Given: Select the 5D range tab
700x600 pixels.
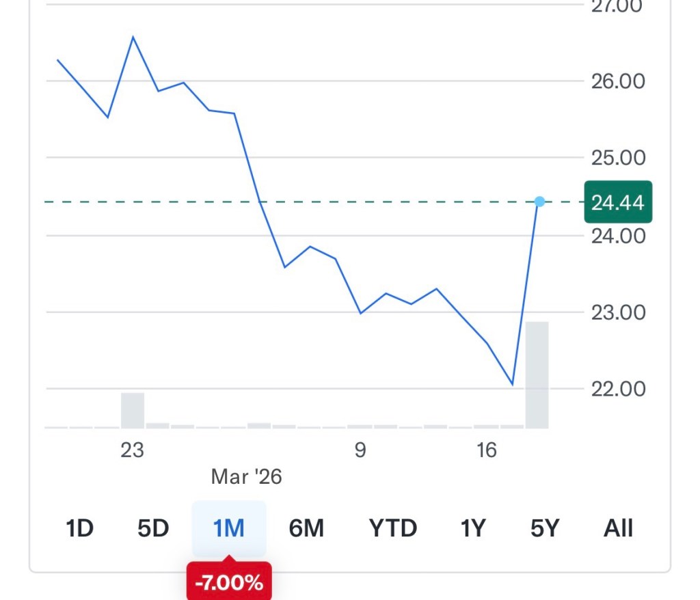Looking at the screenshot, I should pos(153,528).
